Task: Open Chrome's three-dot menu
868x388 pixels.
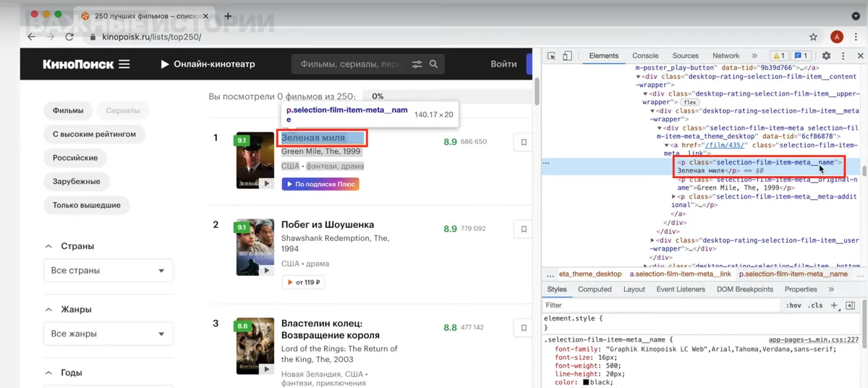Action: point(856,37)
